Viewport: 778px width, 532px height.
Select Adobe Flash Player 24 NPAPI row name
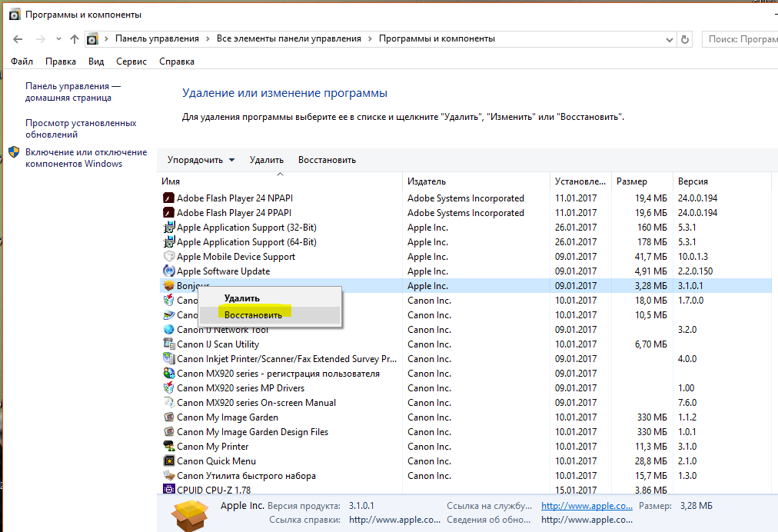pos(234,198)
